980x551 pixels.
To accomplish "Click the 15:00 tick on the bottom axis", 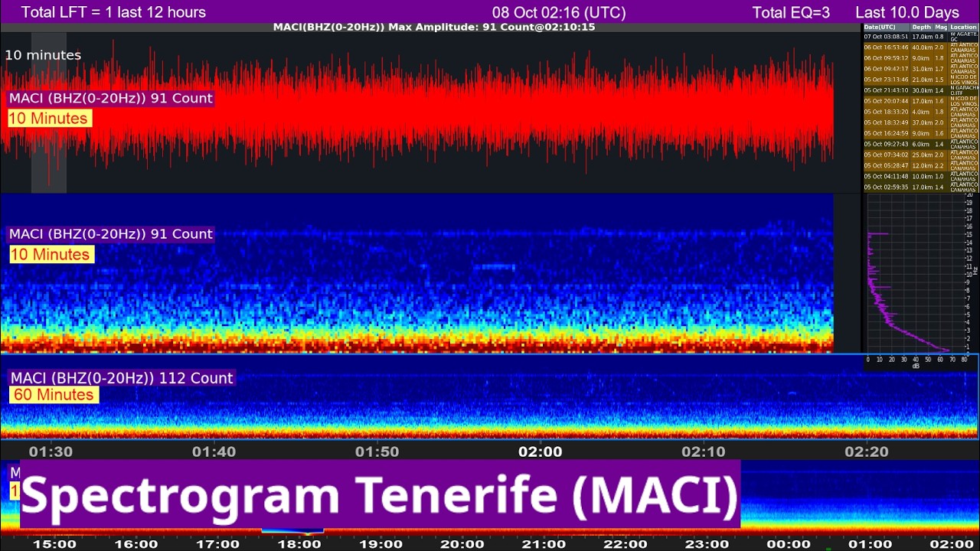I will (54, 544).
